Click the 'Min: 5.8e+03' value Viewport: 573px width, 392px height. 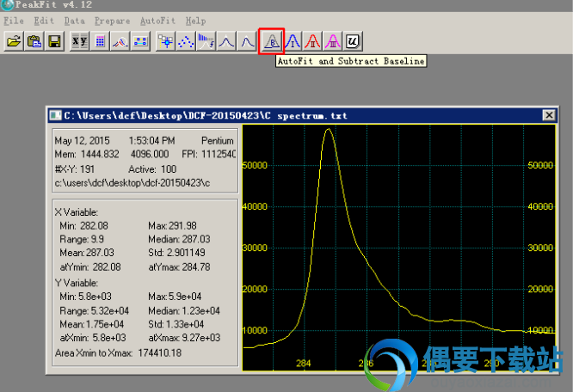click(85, 297)
